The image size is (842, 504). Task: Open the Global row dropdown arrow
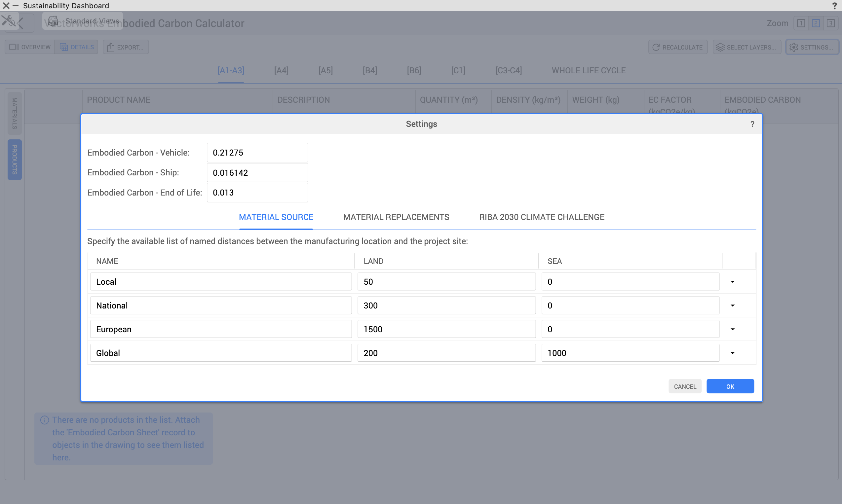pyautogui.click(x=732, y=353)
